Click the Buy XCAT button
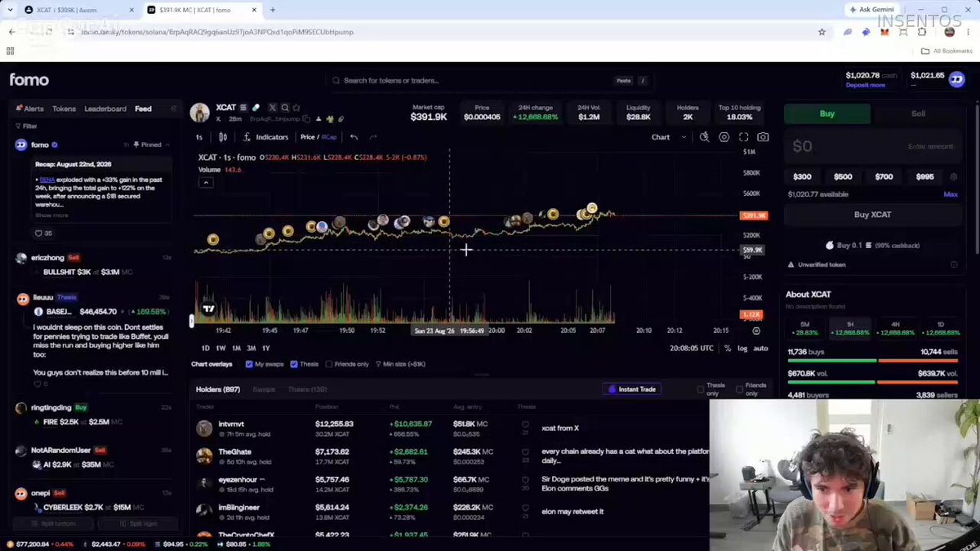Screen dimensions: 980x551 pyautogui.click(x=872, y=215)
